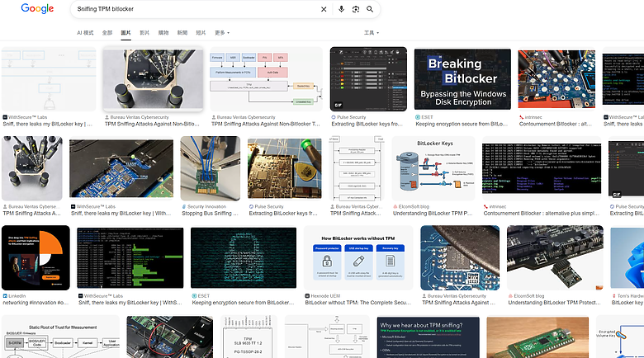
Task: Open the BitLocker Keys diagram thumbnail
Action: [433, 168]
